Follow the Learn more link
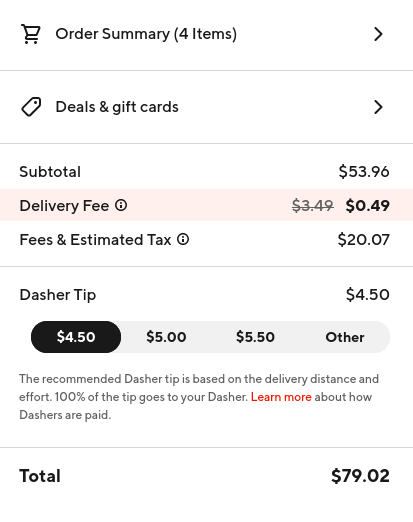The width and height of the screenshot is (413, 522). coord(281,397)
